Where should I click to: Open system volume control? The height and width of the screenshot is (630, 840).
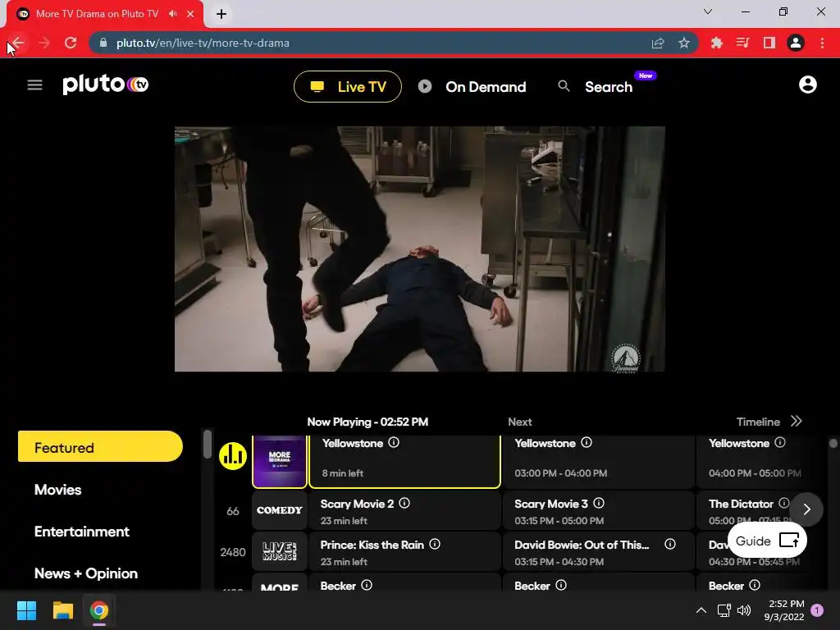[743, 610]
